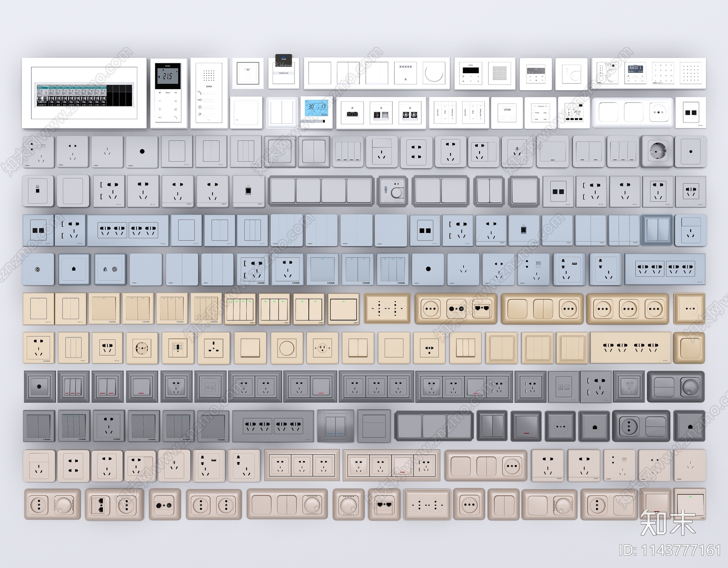Image resolution: width=728 pixels, height=568 pixels.
Task: Pick the gray switch with blue LED indicators
Action: (335, 426)
